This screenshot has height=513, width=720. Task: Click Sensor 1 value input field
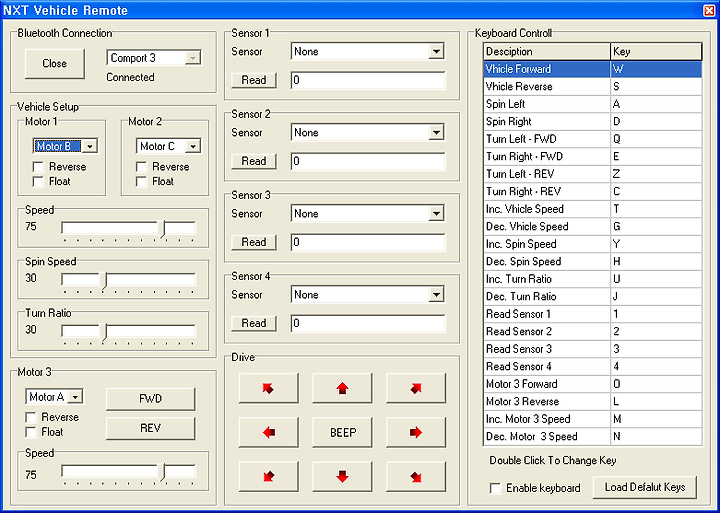[x=368, y=80]
